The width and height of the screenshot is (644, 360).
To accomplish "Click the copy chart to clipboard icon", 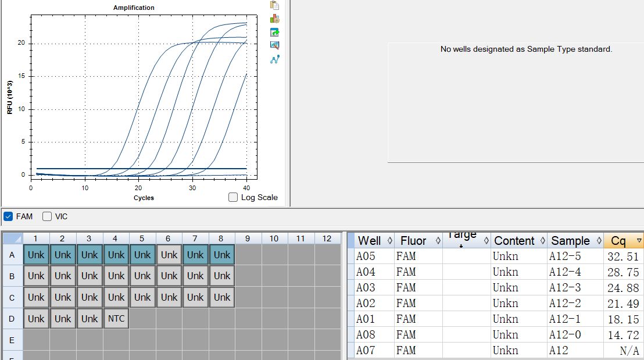I will 274,5.
